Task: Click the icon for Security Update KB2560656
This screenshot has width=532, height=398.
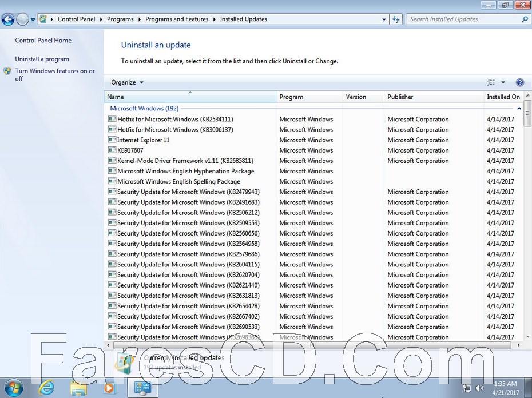Action: (112, 233)
